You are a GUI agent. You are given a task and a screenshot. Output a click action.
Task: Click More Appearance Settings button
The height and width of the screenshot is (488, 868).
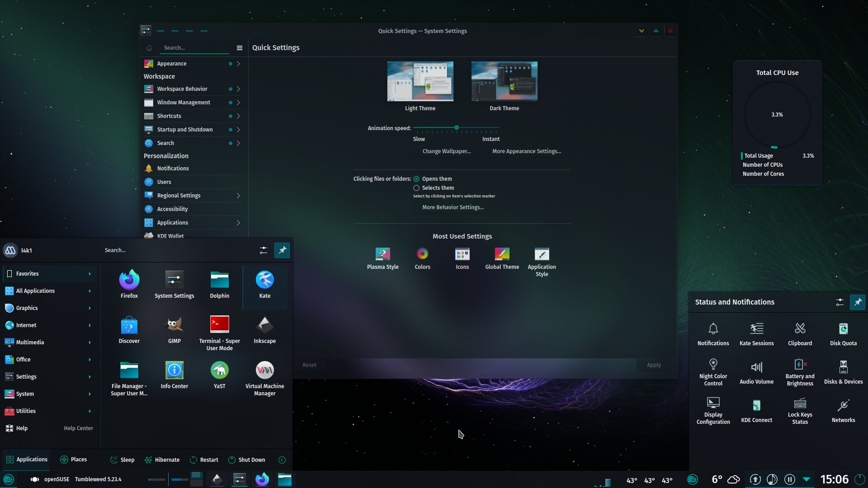click(527, 151)
